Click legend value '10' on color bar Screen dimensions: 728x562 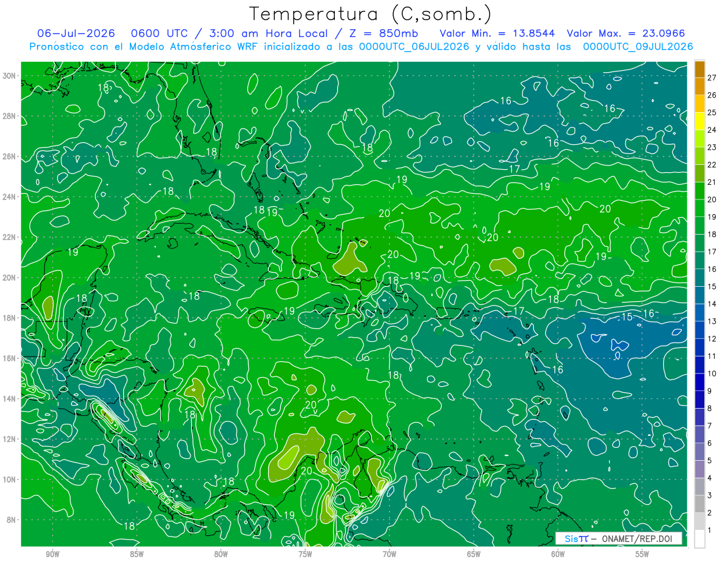point(712,373)
